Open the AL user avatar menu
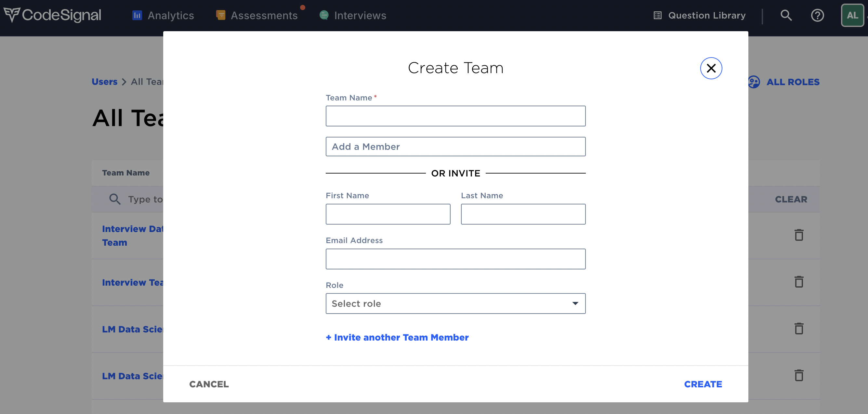The image size is (868, 414). click(852, 15)
